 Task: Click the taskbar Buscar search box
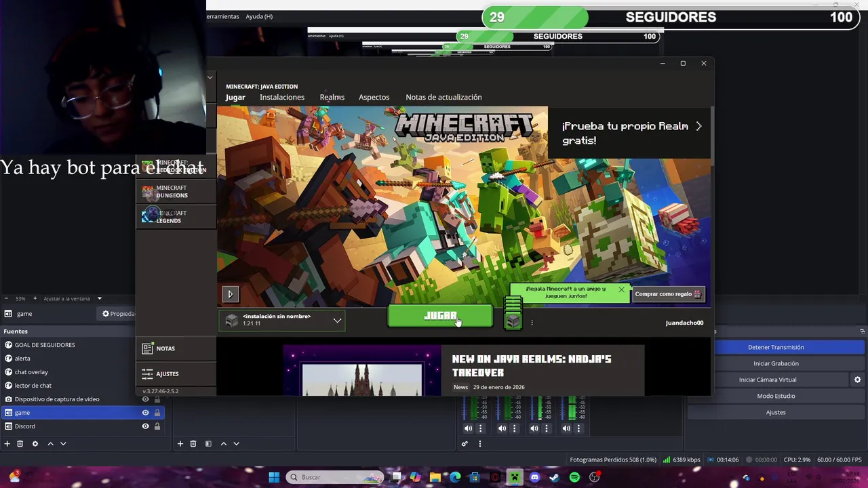coord(336,477)
